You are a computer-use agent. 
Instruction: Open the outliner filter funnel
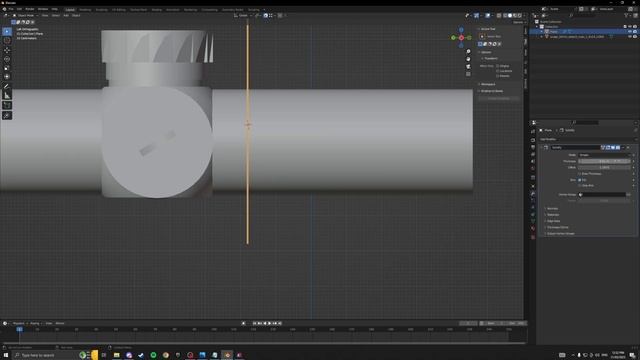pyautogui.click(x=626, y=16)
